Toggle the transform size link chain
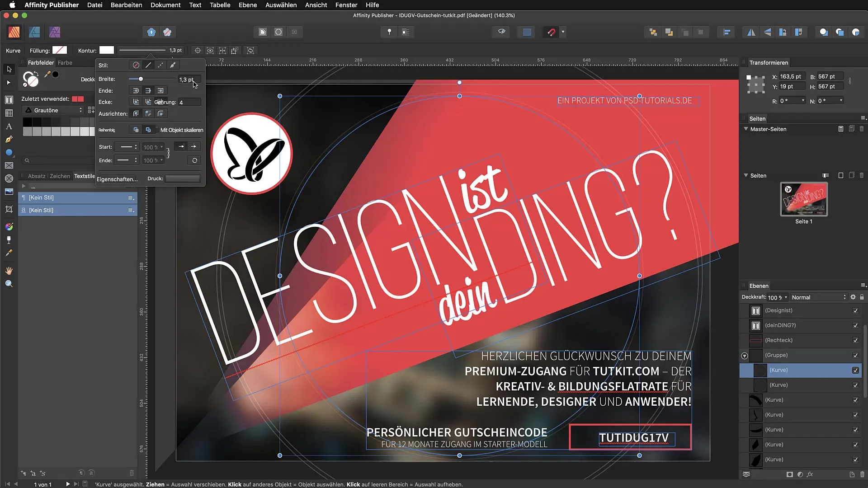 (850, 81)
